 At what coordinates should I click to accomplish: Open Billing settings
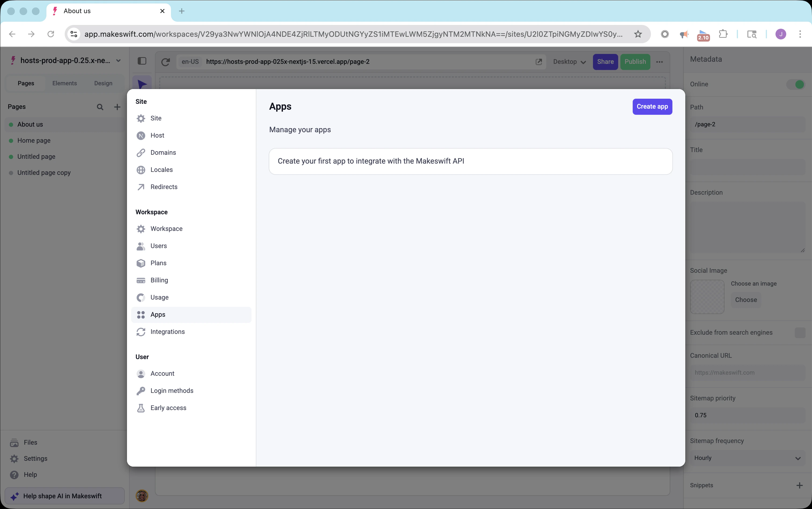159,280
